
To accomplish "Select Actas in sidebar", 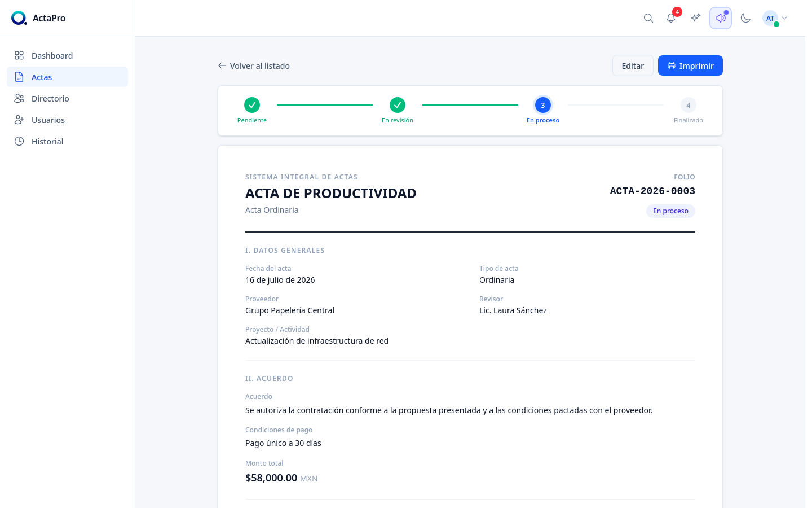I will click(x=67, y=77).
